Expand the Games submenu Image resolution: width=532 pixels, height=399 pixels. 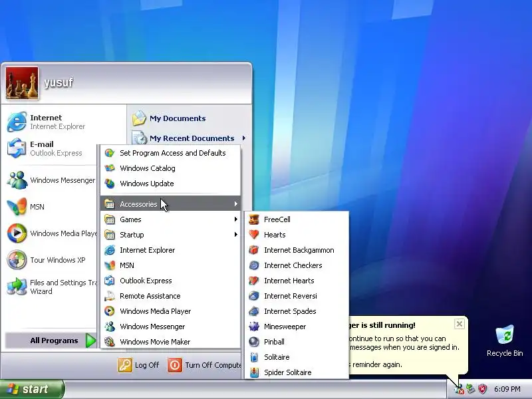[x=171, y=219]
